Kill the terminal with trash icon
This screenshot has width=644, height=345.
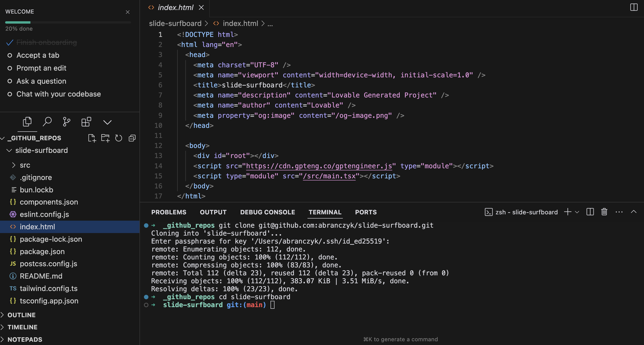coord(604,212)
